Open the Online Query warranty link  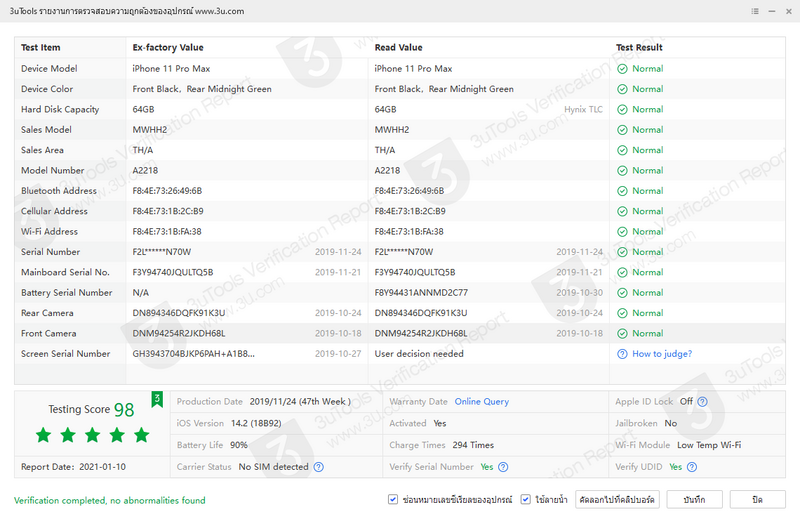(x=482, y=402)
